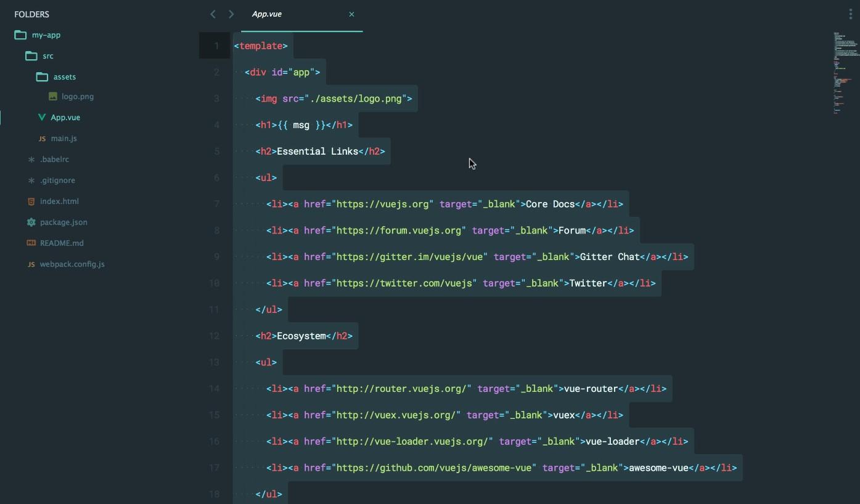Click the JS icon beside main.js

click(x=42, y=139)
